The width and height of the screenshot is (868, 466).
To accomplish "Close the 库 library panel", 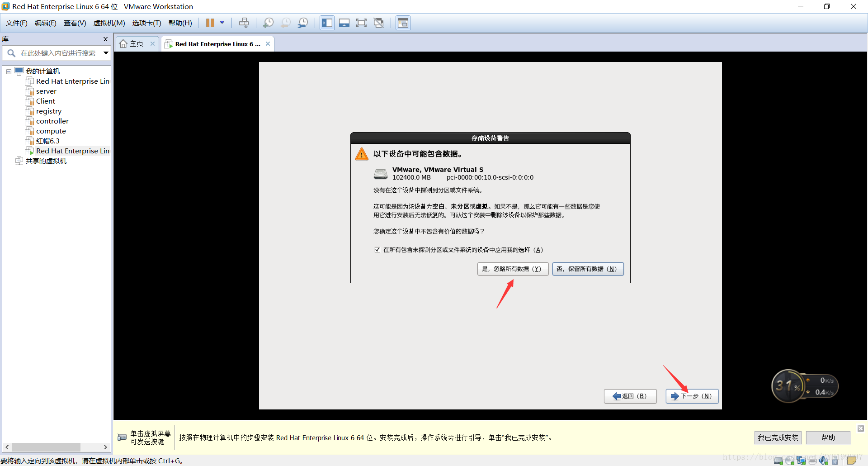I will click(x=106, y=39).
